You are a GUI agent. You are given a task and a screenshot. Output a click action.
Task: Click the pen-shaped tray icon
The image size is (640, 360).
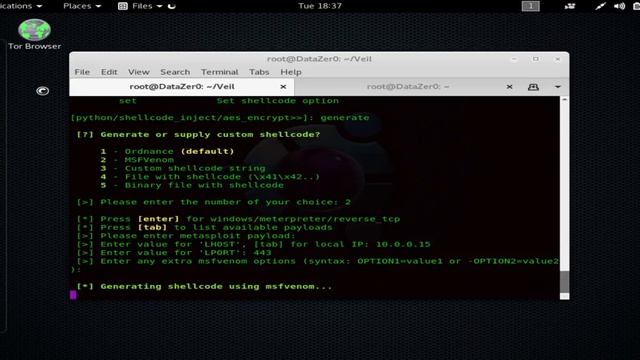pyautogui.click(x=600, y=6)
